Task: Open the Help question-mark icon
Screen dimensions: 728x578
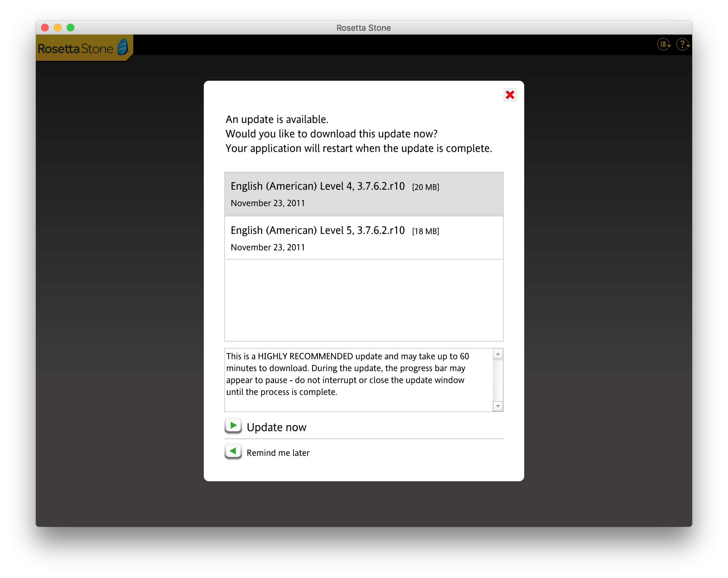Action: click(682, 44)
